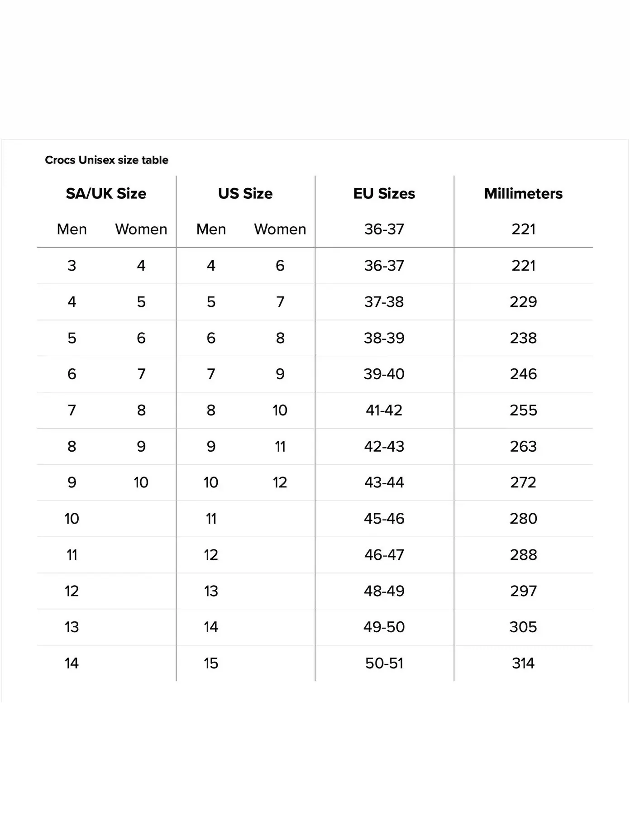Click the 297 millimeters value
This screenshot has height=840, width=630.
(523, 591)
